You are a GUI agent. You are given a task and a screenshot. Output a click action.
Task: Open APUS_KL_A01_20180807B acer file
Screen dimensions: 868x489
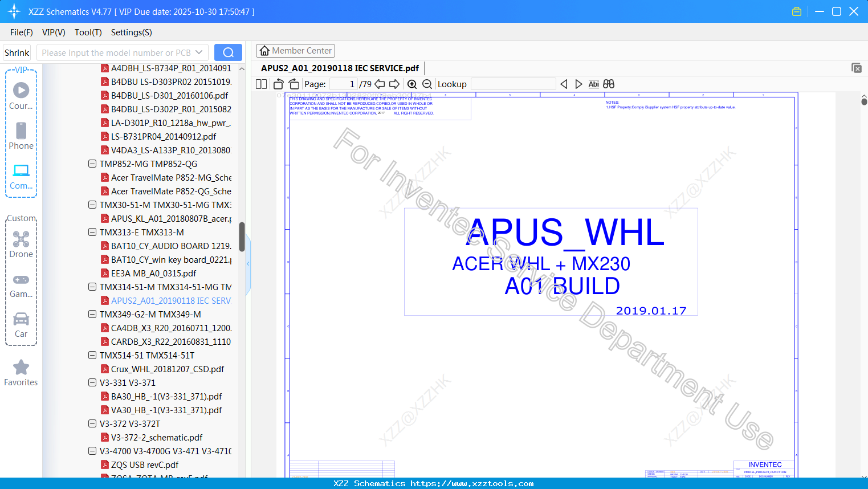coord(166,219)
